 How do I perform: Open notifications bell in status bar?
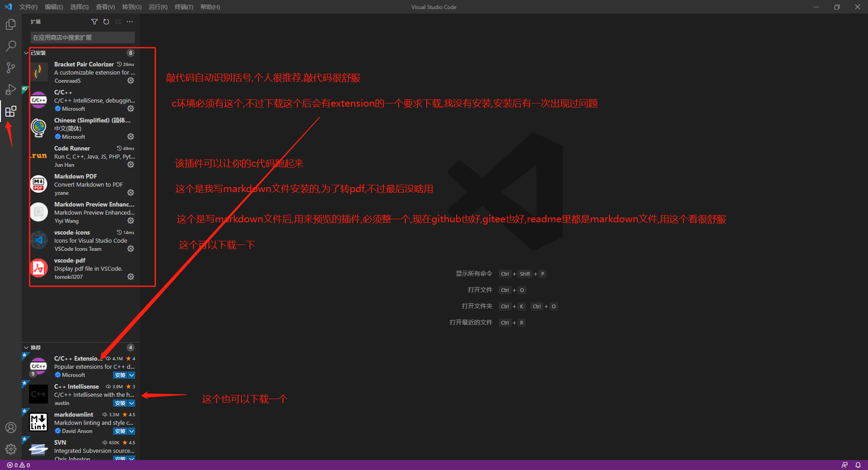coord(858,465)
